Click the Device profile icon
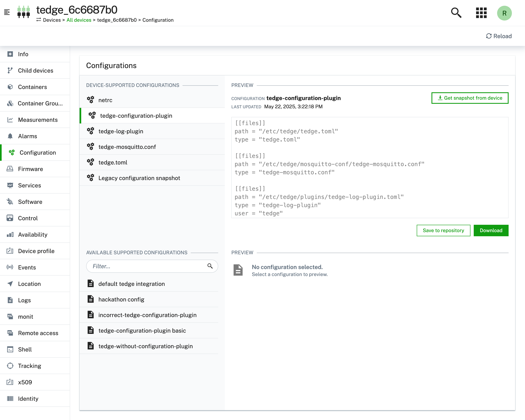 [10, 251]
